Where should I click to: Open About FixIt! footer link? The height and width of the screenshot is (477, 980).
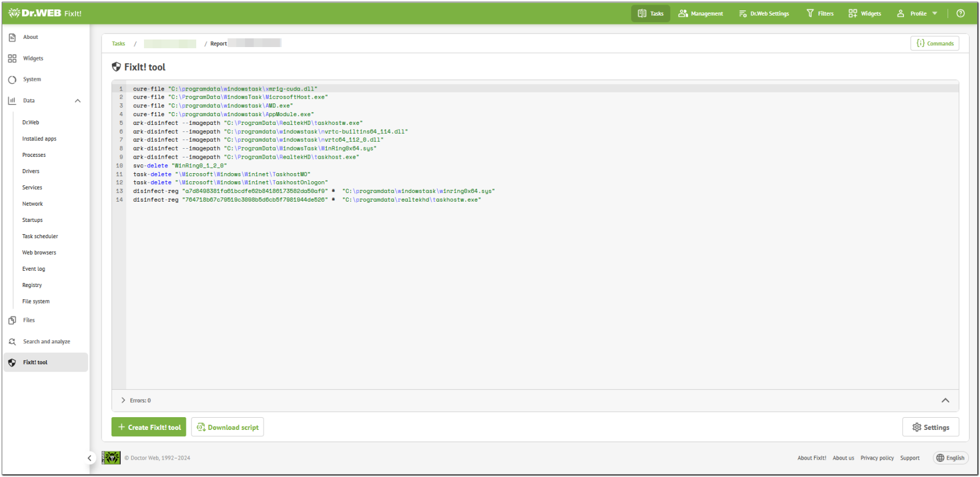812,458
